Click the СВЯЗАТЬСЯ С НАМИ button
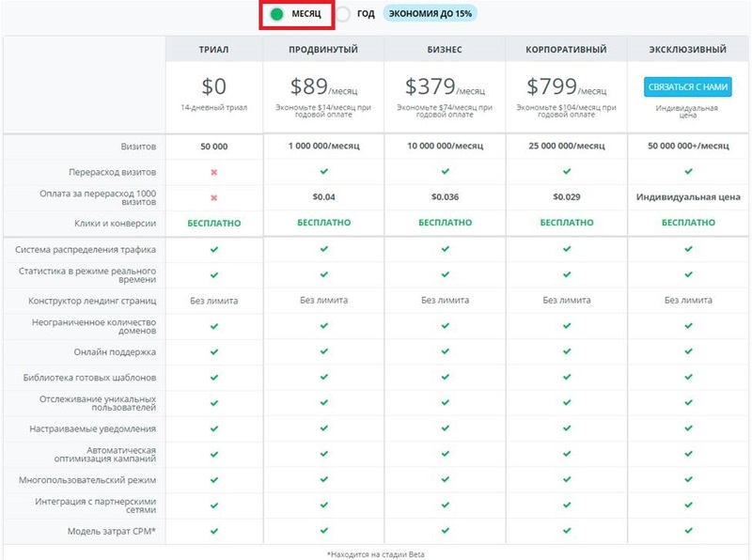 click(x=688, y=87)
